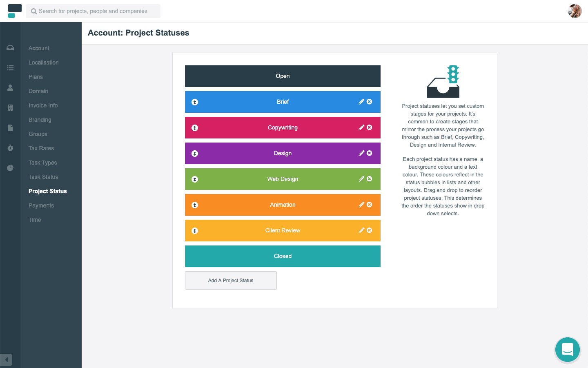Delete the Copywriting status
The image size is (588, 368).
coord(369,127)
